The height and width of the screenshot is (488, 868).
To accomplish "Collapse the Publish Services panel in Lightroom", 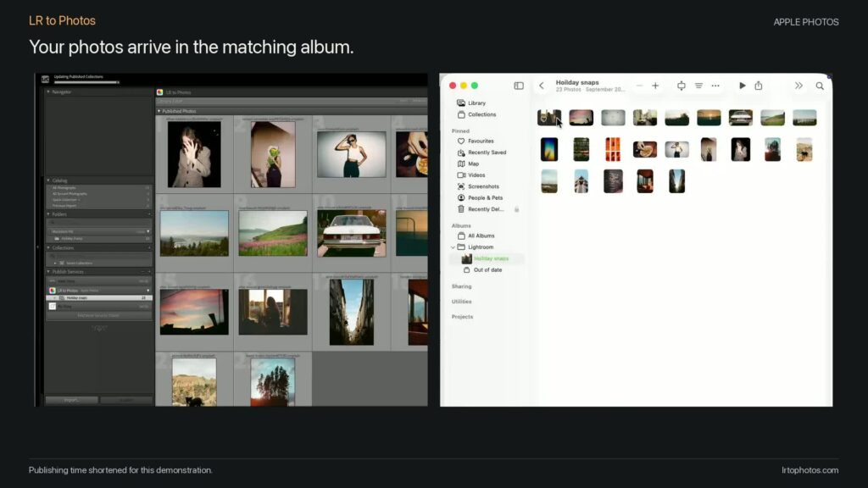I will (x=48, y=272).
